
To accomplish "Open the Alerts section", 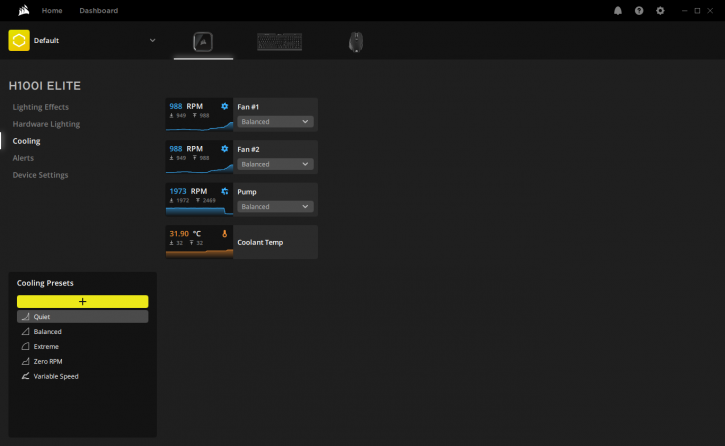I will [x=23, y=158].
